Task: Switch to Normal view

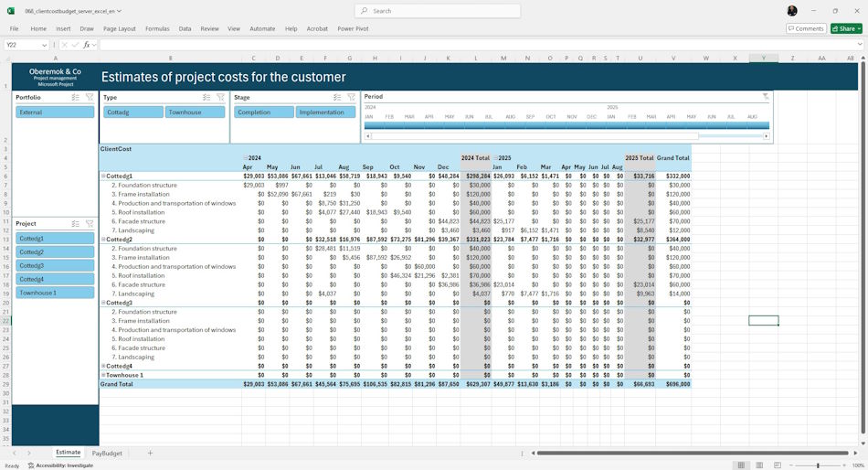Action: pos(741,465)
